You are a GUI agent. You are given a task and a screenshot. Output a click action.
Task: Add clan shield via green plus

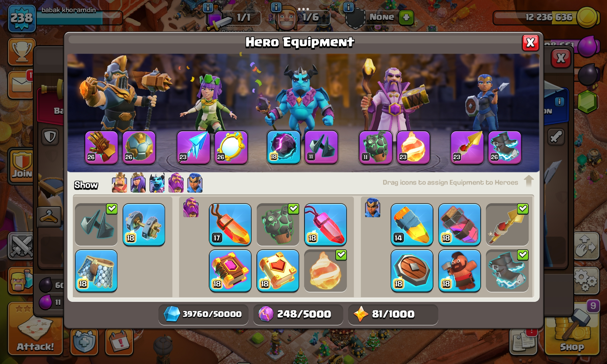pyautogui.click(x=406, y=17)
